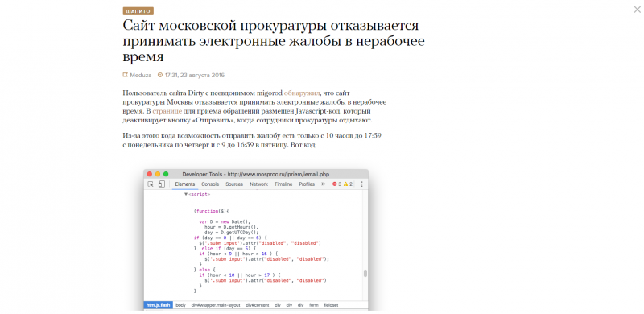Switch to the Elements tab
The height and width of the screenshot is (314, 644).
[x=185, y=184]
